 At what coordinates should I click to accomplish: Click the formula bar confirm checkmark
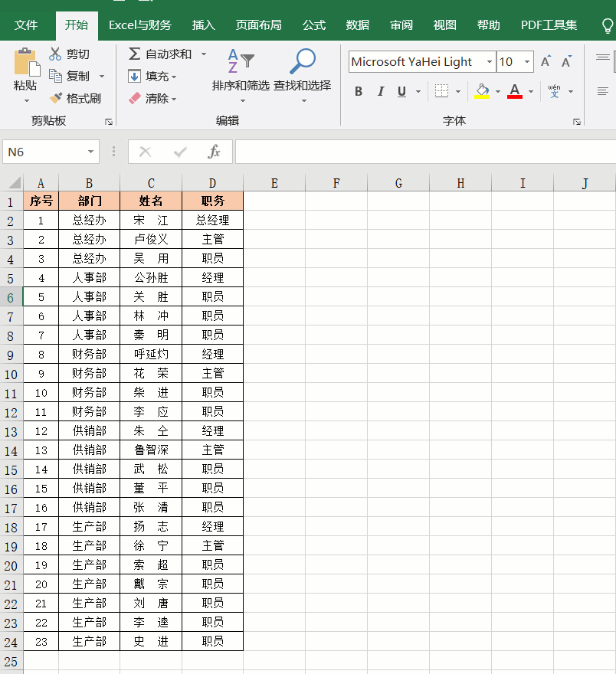tap(180, 152)
